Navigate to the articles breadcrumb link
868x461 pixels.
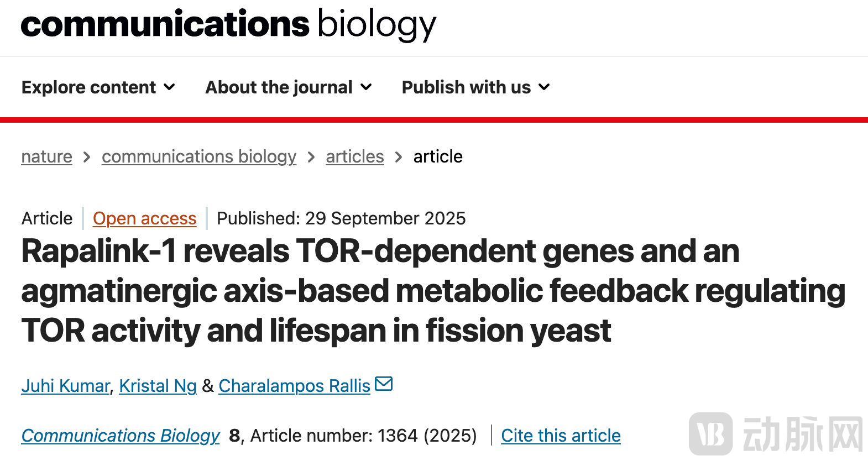click(354, 157)
